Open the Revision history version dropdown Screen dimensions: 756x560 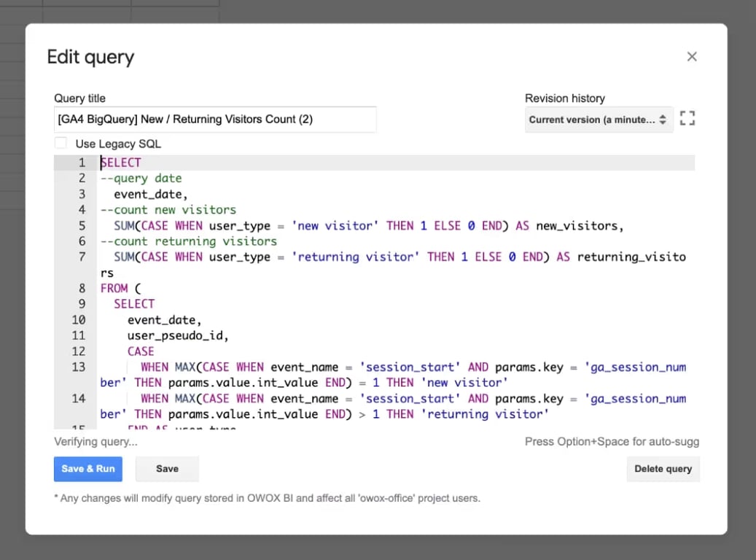(599, 120)
